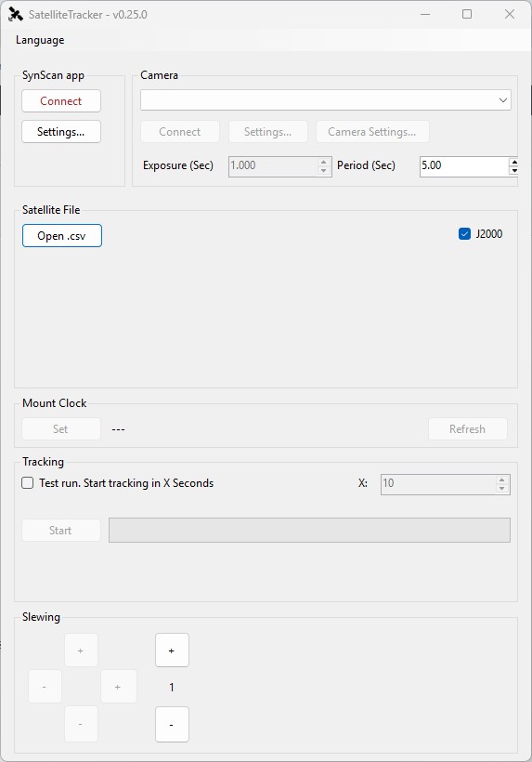The width and height of the screenshot is (532, 762).
Task: Click the Refresh mount clock button
Action: point(467,429)
